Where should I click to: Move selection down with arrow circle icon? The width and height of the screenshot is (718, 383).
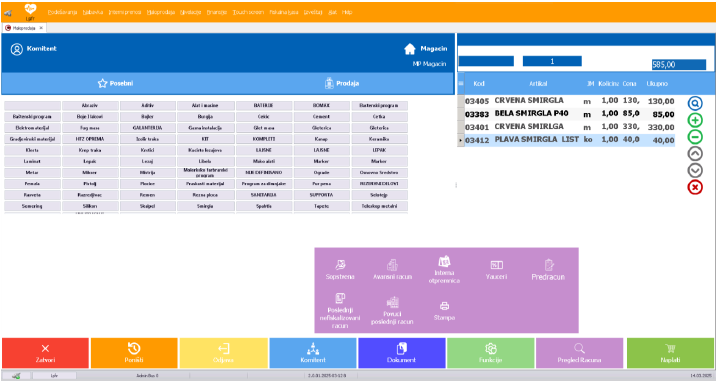tap(695, 170)
